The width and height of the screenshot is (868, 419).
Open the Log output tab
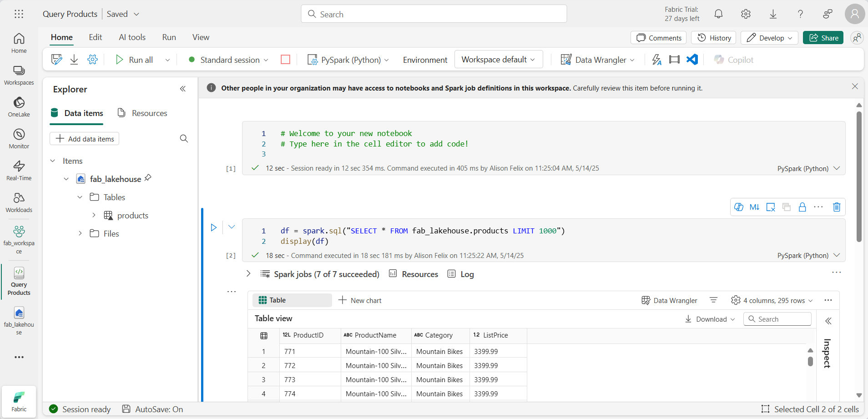[x=461, y=274]
